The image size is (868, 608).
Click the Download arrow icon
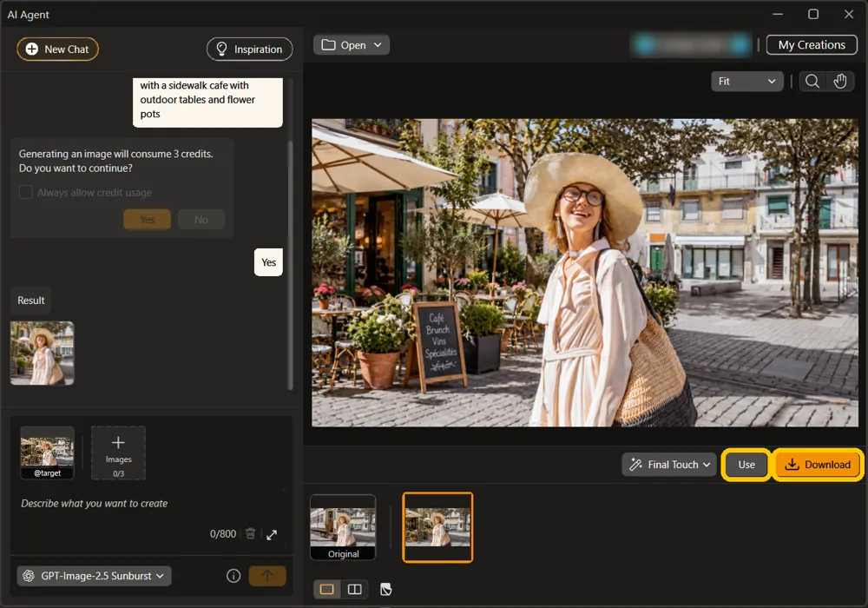(x=792, y=465)
